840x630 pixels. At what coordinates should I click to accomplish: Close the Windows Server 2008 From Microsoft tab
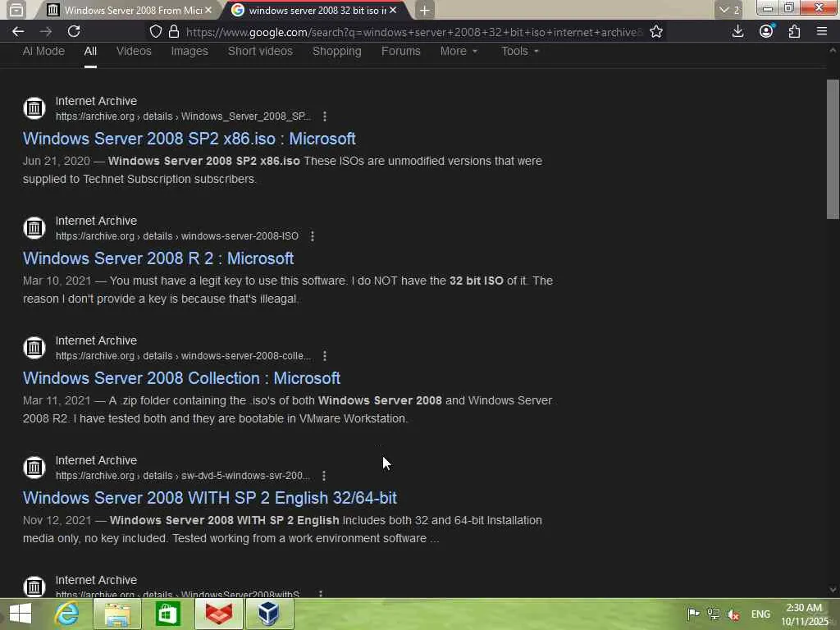point(208,10)
